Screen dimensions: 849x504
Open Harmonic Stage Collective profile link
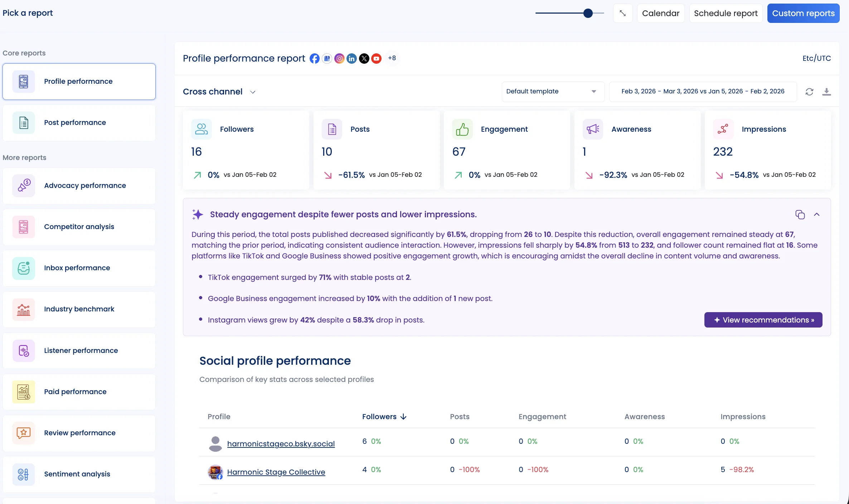[x=276, y=472]
